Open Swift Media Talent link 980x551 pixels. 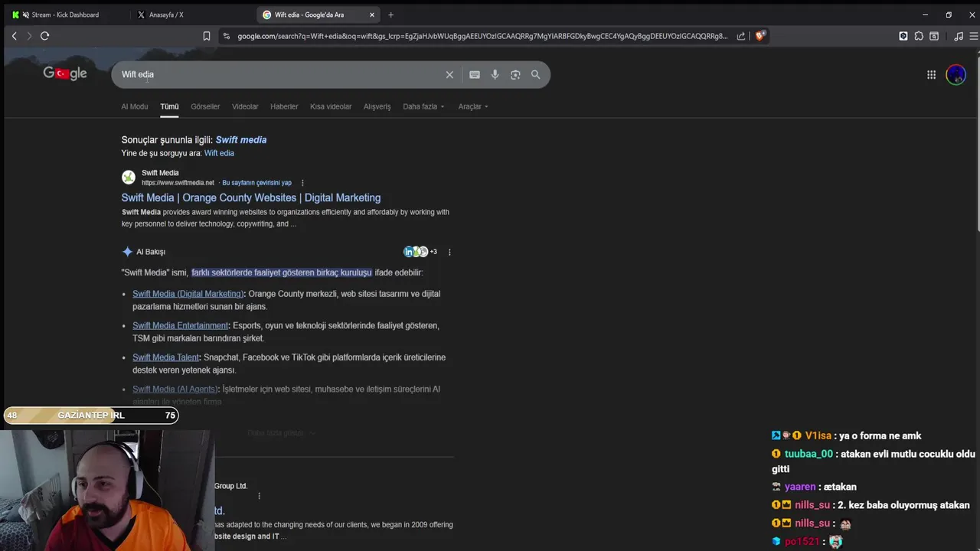pos(166,357)
